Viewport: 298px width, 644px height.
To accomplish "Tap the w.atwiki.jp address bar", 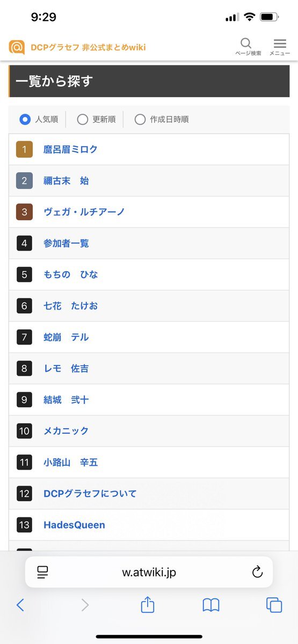I will 149,572.
